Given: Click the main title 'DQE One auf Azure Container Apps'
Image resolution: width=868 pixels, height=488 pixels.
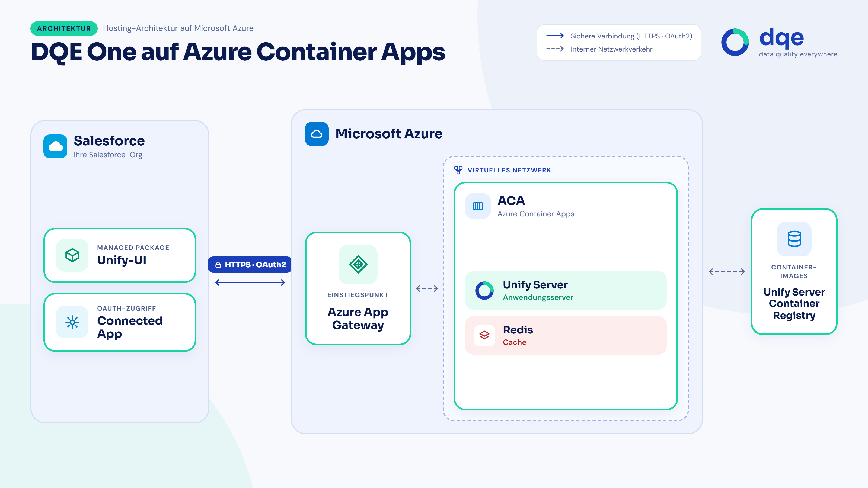Looking at the screenshot, I should [x=238, y=52].
